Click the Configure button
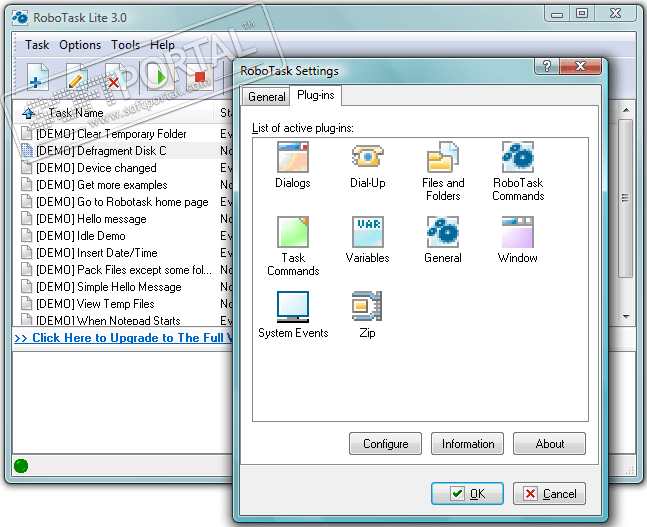The height and width of the screenshot is (527, 647). (385, 444)
